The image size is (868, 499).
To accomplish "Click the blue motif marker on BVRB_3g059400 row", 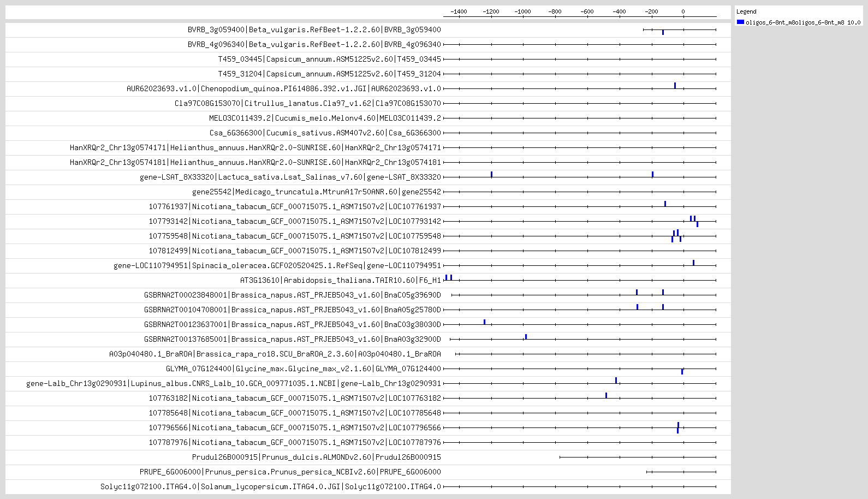I will tap(663, 32).
